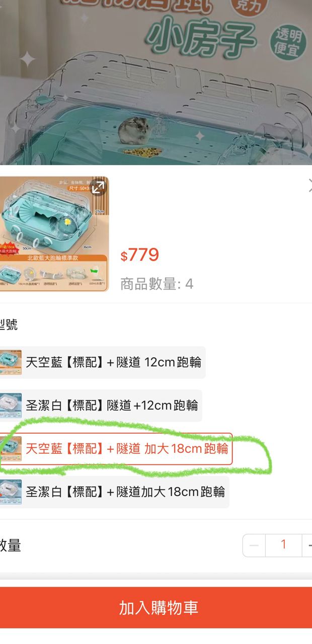This screenshot has height=644, width=312.
Task: Expand the product thumbnail with the fullscreen icon
Action: [98, 187]
